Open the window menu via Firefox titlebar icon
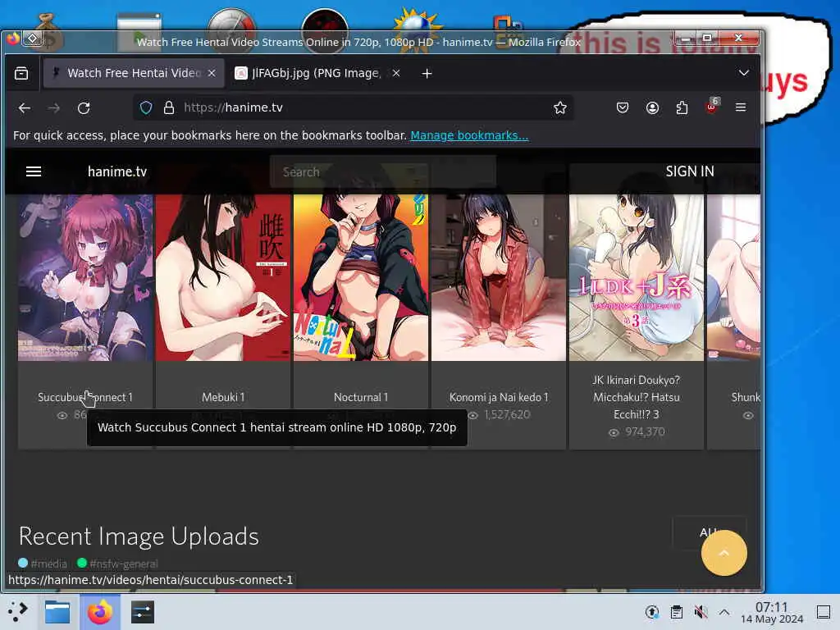This screenshot has height=630, width=840. [13, 39]
